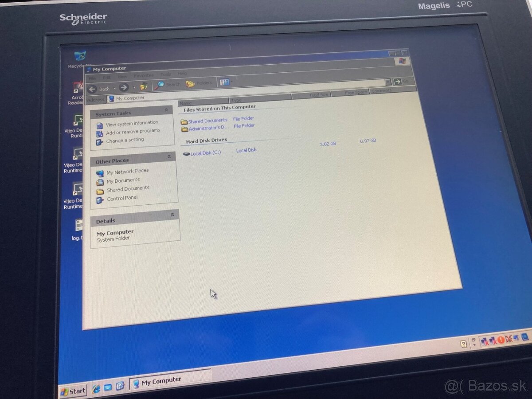Click the 0.97 GB free space value
Viewport: 532px width, 399px height.
point(368,141)
